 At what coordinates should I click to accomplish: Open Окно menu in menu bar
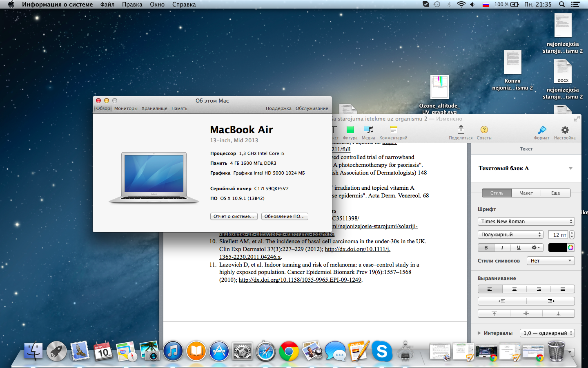(x=157, y=4)
